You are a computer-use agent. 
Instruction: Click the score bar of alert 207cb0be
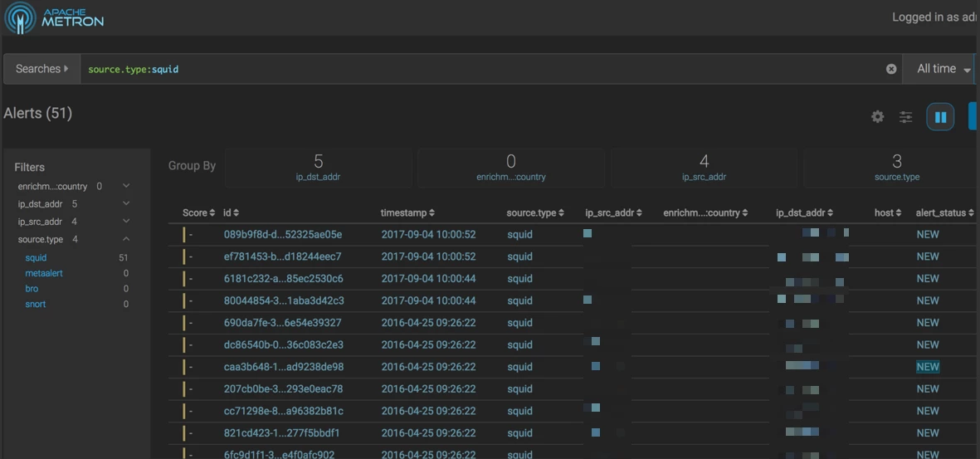(x=183, y=389)
